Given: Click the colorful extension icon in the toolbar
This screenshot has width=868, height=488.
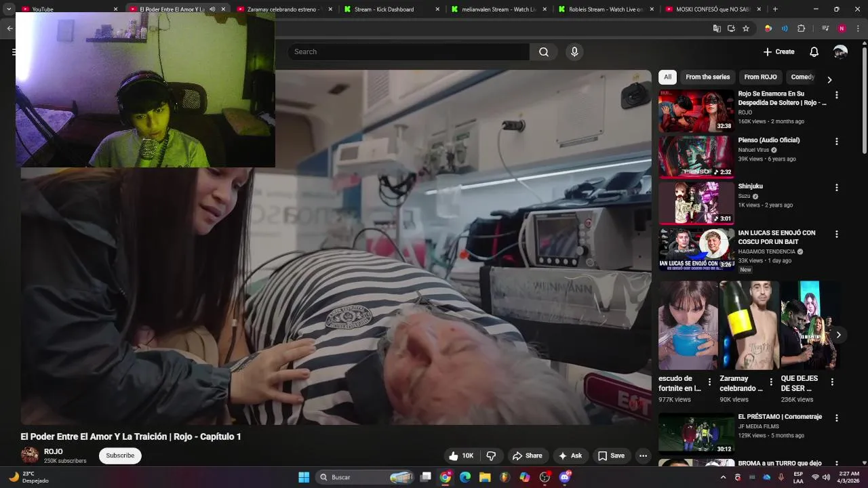Looking at the screenshot, I should [x=768, y=28].
